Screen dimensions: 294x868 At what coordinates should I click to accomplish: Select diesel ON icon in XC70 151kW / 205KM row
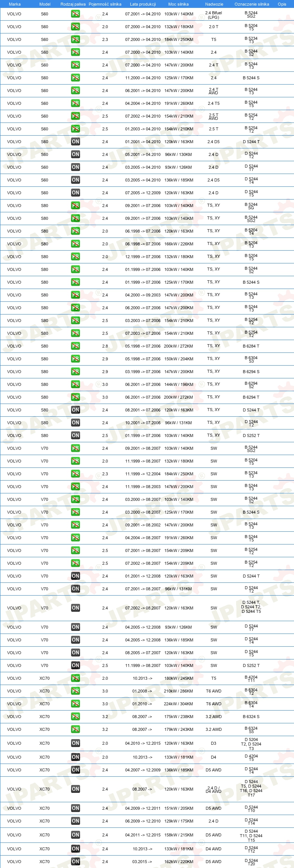75,808
